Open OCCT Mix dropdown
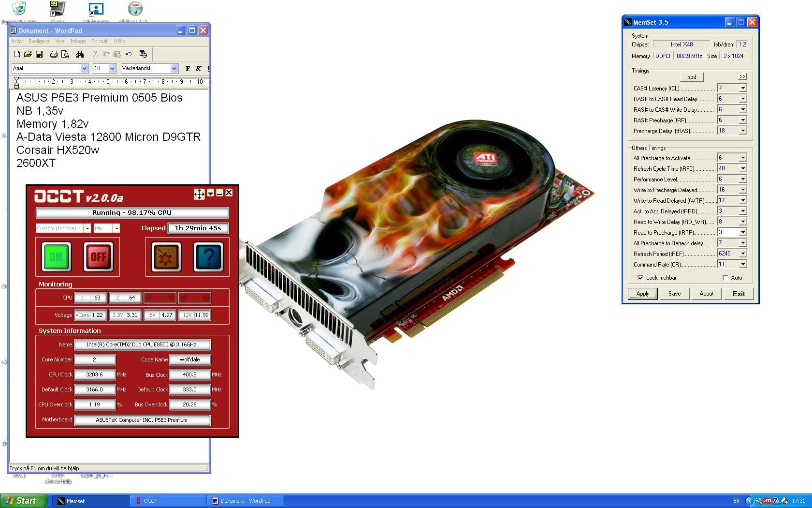 [116, 228]
